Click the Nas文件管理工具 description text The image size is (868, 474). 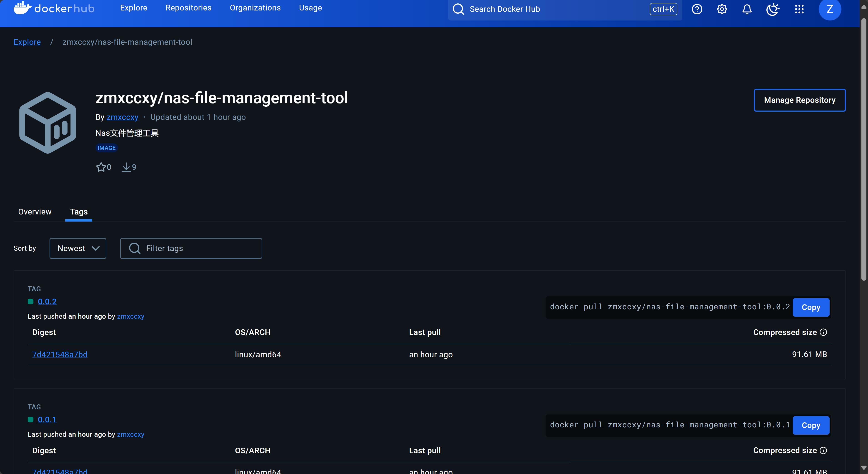(127, 133)
